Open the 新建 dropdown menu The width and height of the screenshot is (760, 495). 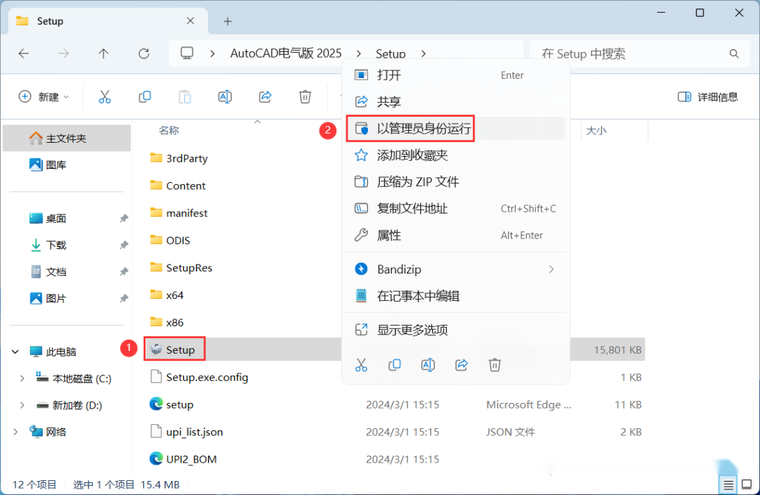pos(44,97)
